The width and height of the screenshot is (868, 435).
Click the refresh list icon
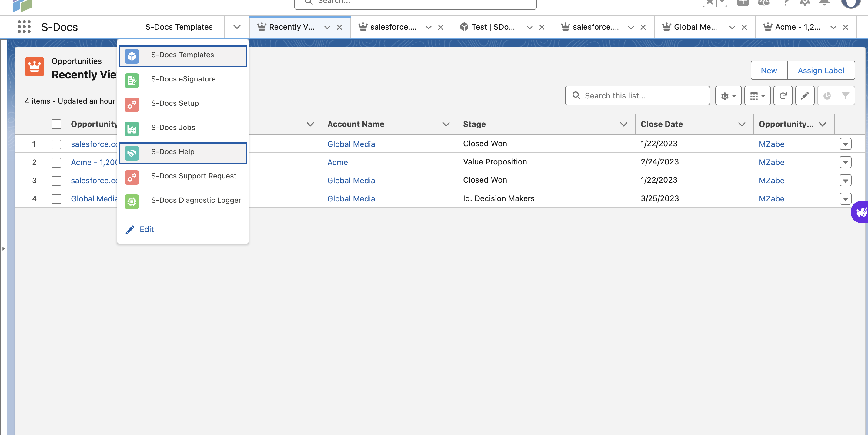783,96
